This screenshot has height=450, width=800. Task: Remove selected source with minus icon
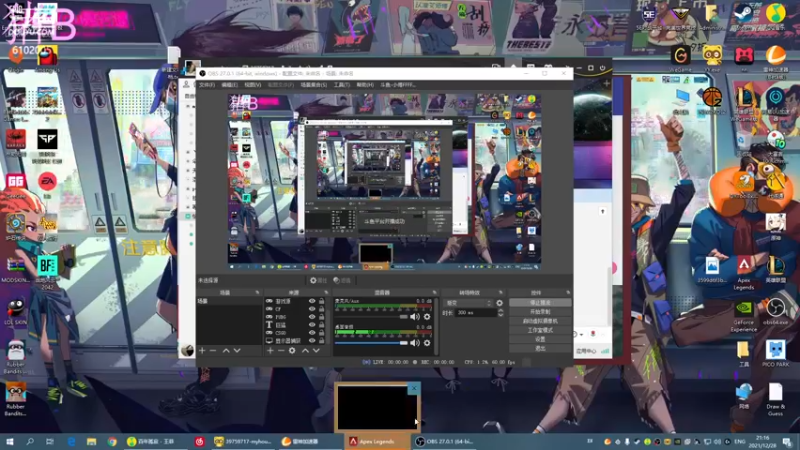click(281, 351)
